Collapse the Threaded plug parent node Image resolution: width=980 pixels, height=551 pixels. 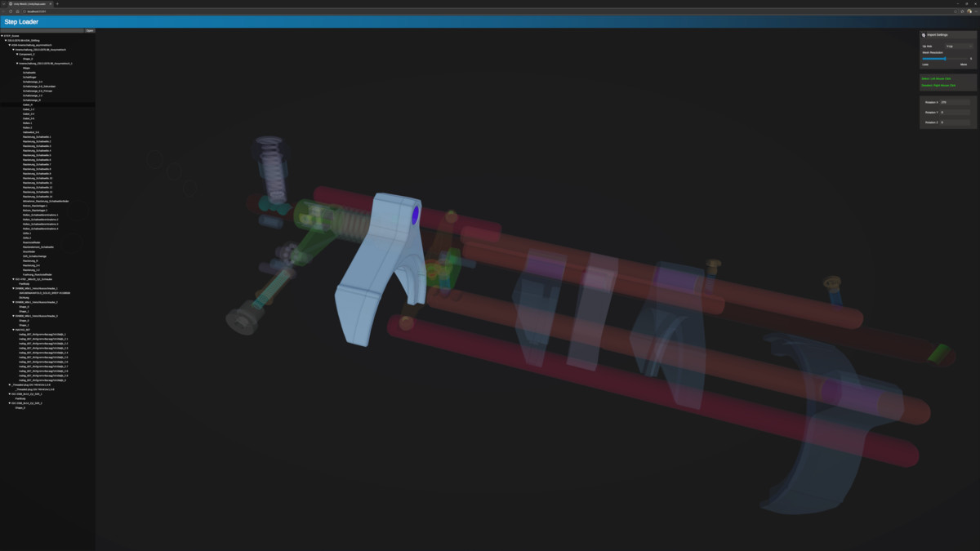(10, 384)
